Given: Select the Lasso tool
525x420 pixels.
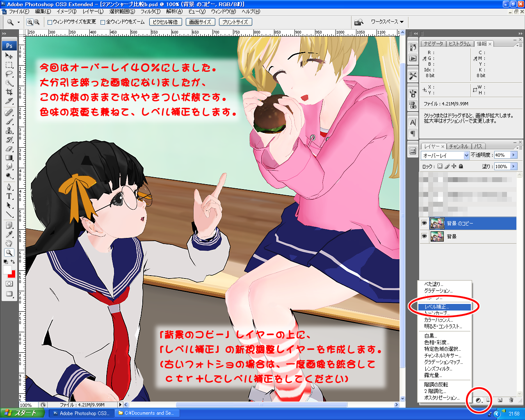Looking at the screenshot, I should point(9,74).
